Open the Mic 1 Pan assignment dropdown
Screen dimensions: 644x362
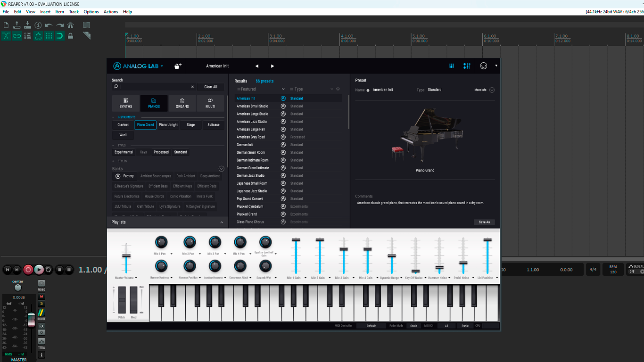172,254
